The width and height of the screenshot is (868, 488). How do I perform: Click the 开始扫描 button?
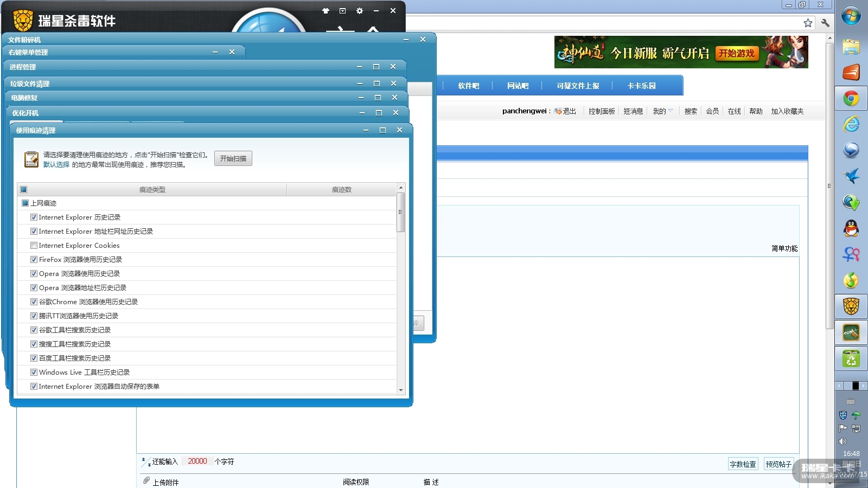233,158
